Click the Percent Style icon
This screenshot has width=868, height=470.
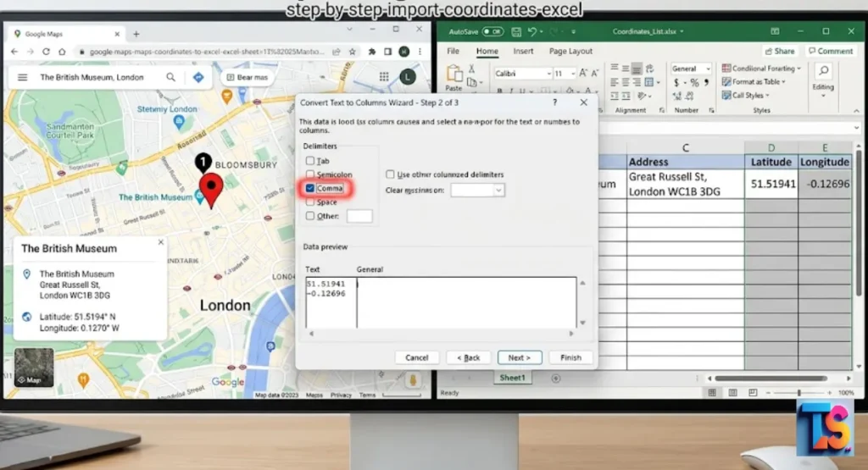694,82
